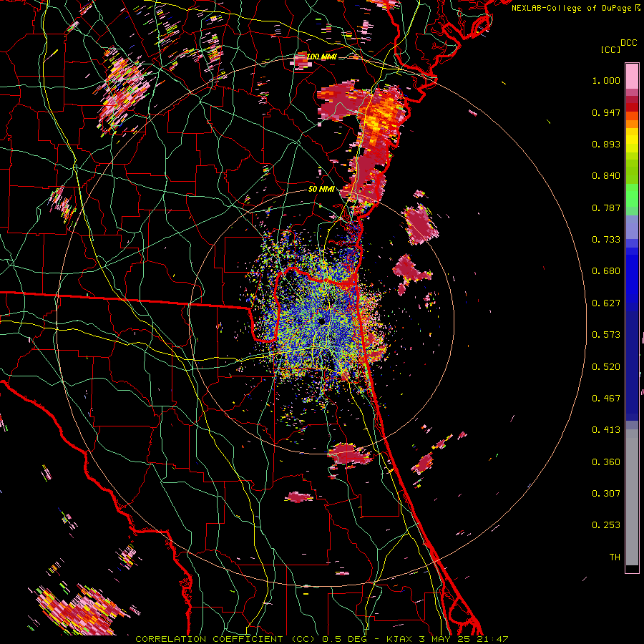Screen dimensions: 644x644
Task: Click the 0.413 legend value
Action: coord(606,430)
